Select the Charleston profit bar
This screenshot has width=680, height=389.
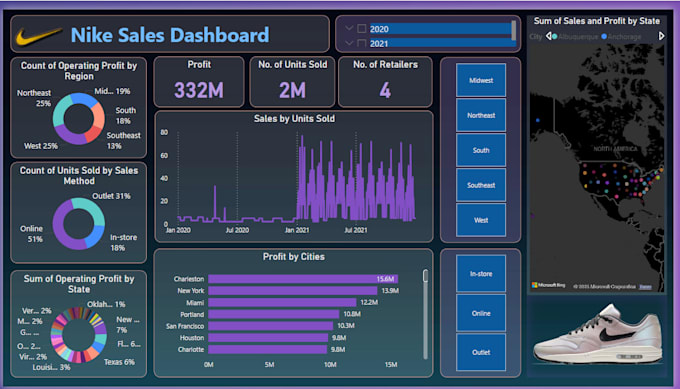303,279
